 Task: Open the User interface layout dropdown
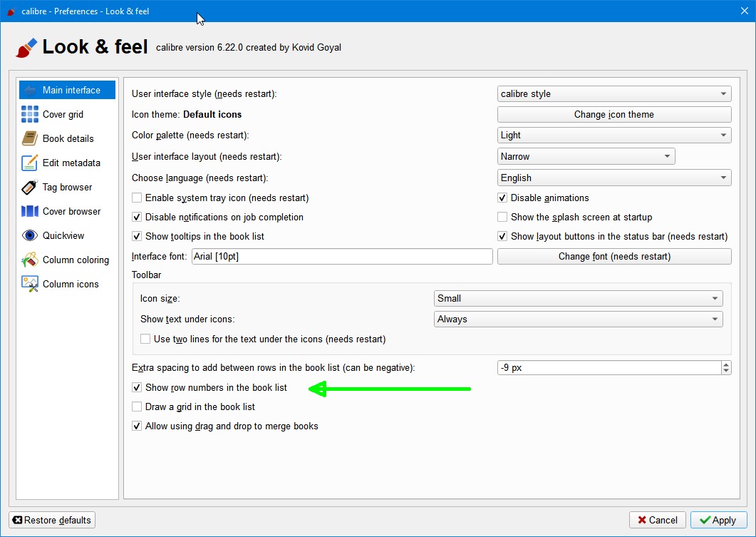(x=586, y=156)
